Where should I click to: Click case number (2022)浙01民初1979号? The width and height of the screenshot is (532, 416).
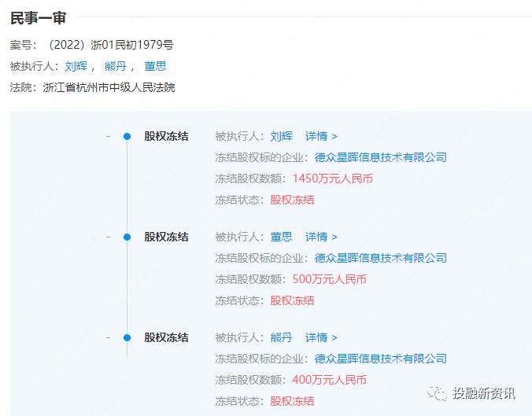coord(110,45)
